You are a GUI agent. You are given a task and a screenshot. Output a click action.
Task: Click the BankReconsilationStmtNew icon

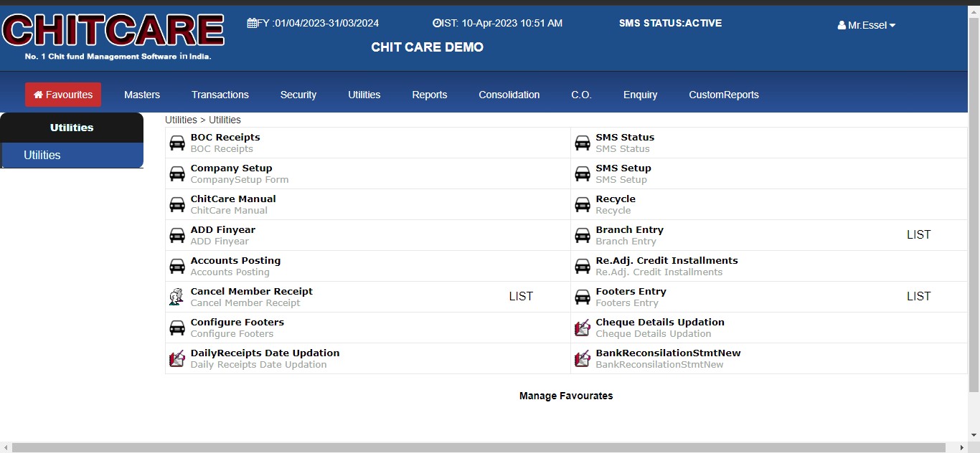click(583, 358)
